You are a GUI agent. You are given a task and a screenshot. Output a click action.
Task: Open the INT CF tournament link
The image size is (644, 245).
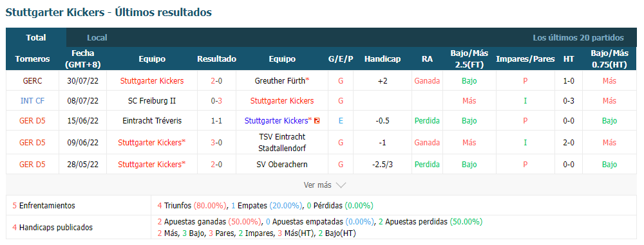32,100
